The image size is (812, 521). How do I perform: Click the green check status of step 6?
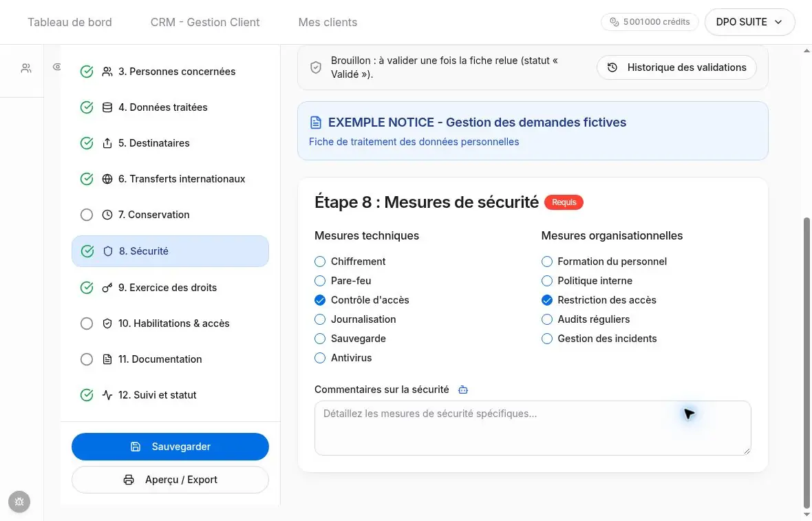click(x=87, y=179)
